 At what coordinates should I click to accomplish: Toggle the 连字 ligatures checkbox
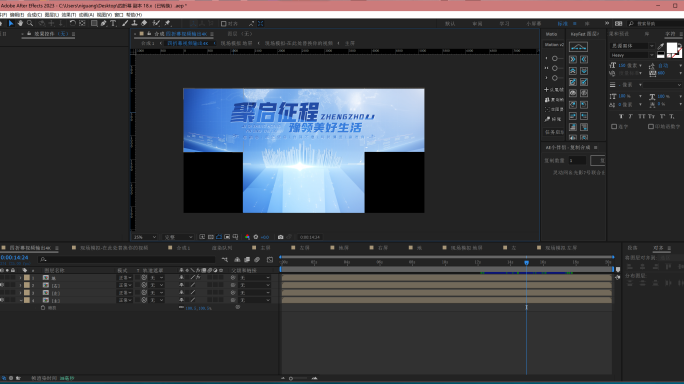[614, 127]
